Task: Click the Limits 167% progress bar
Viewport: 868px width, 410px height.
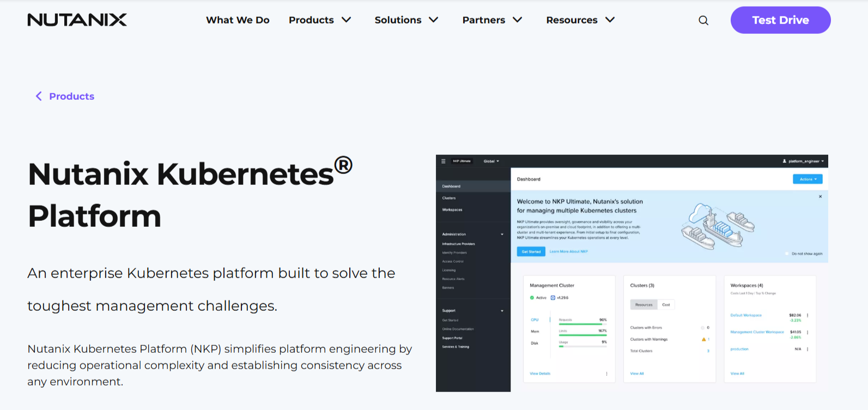Action: [582, 335]
